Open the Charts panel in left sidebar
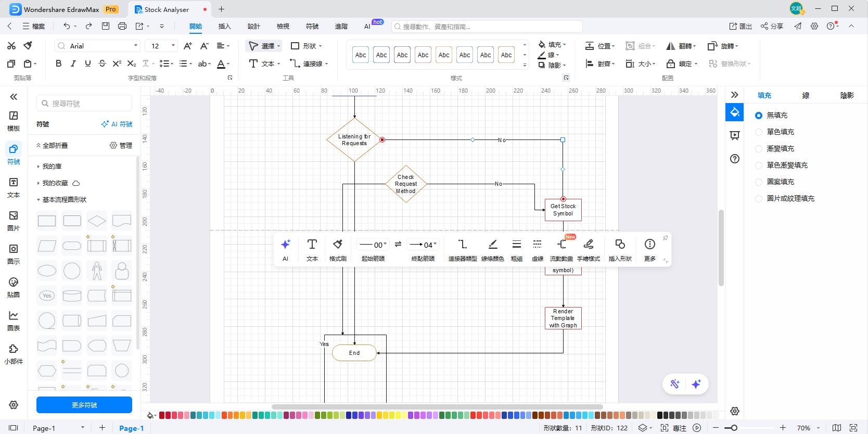The width and height of the screenshot is (868, 434). [14, 321]
